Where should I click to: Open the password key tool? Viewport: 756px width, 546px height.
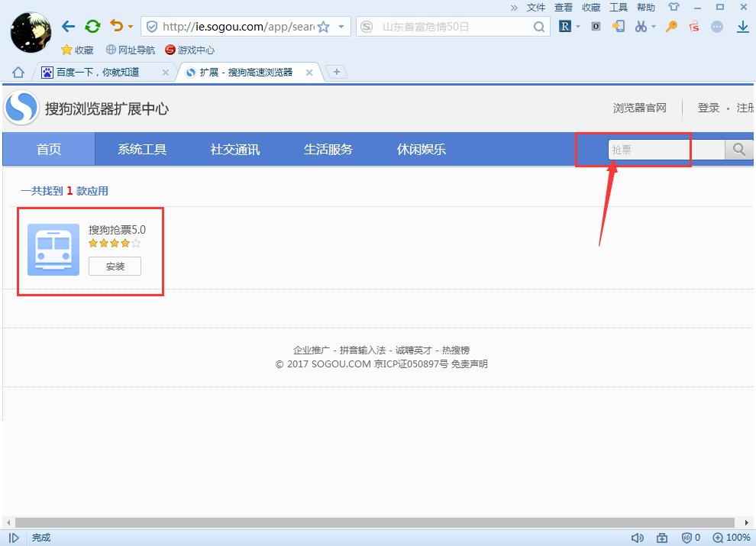pos(670,26)
